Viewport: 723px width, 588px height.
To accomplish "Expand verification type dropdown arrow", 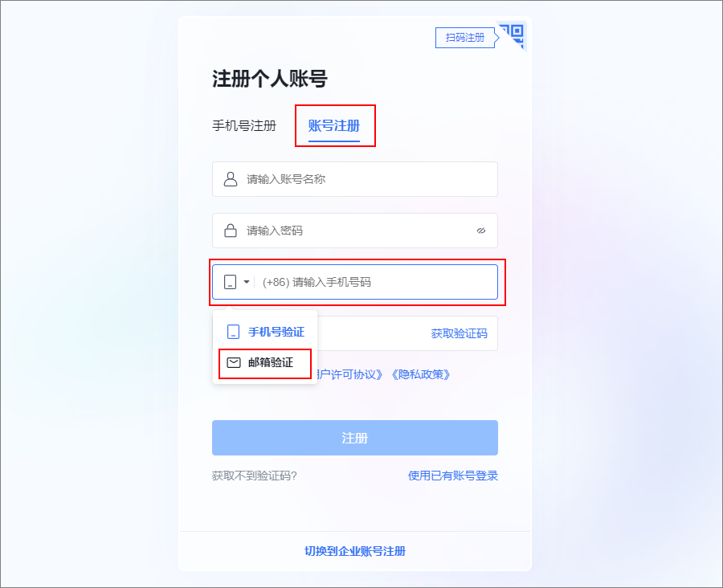I will (247, 282).
